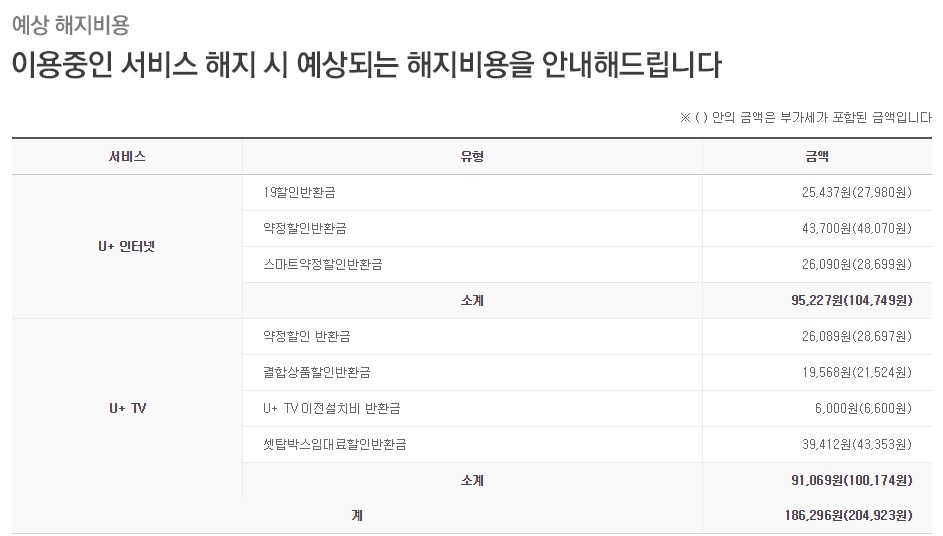Click the U+ TV 이전설치비 반환금 label

(x=332, y=408)
